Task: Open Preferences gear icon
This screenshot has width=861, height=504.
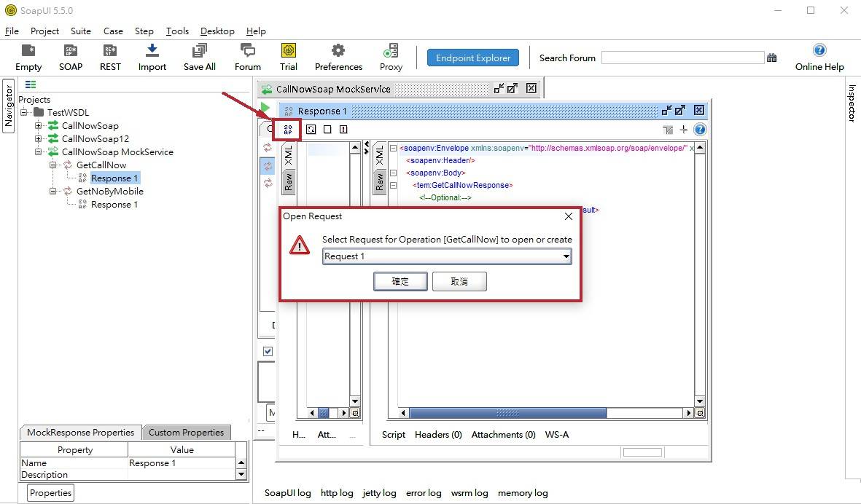Action: tap(338, 57)
